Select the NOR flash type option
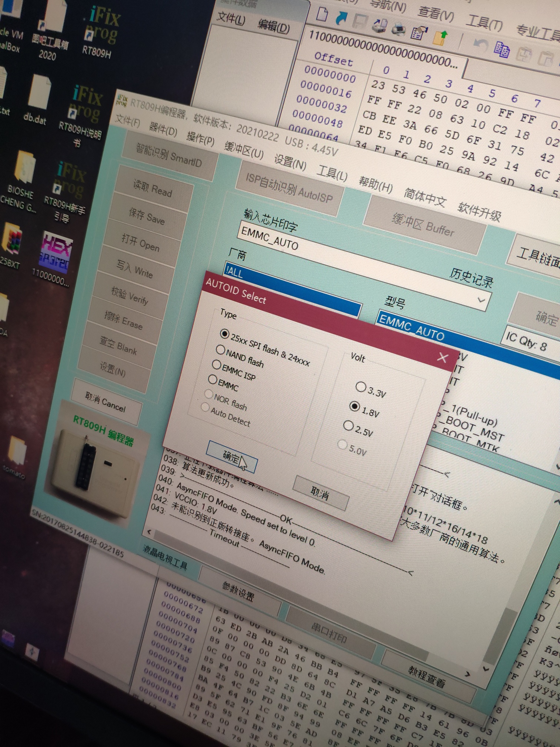560x747 pixels. [209, 394]
